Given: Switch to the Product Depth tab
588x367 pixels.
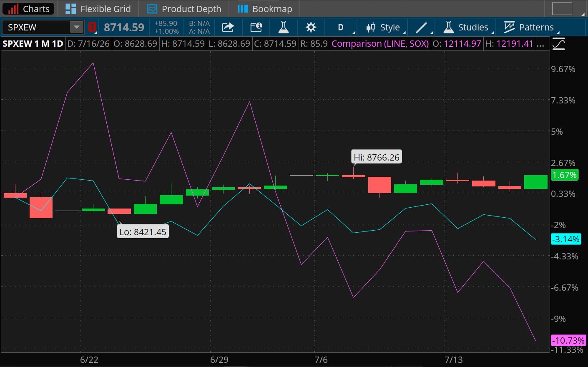Looking at the screenshot, I should pos(184,9).
